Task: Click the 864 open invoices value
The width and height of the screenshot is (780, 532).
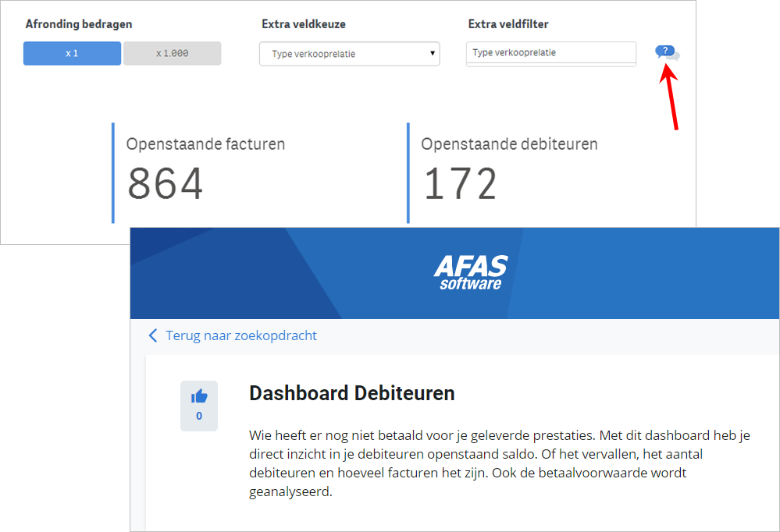Action: tap(166, 183)
